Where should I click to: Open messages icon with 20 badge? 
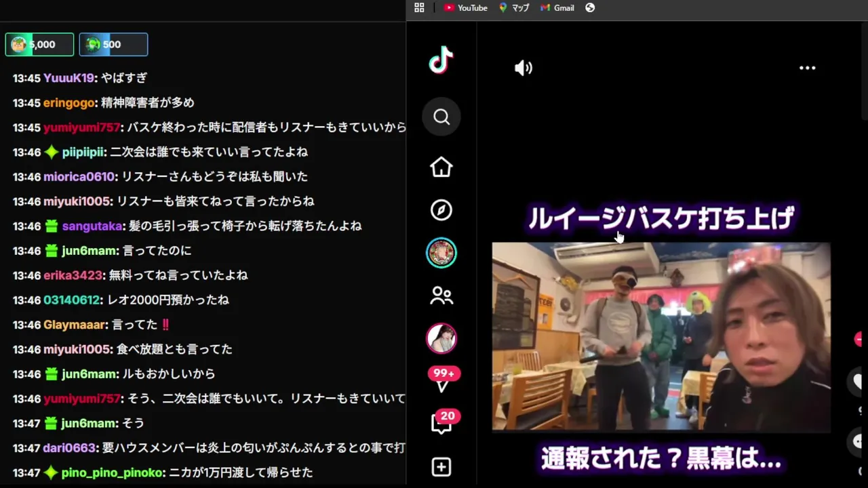pyautogui.click(x=443, y=423)
